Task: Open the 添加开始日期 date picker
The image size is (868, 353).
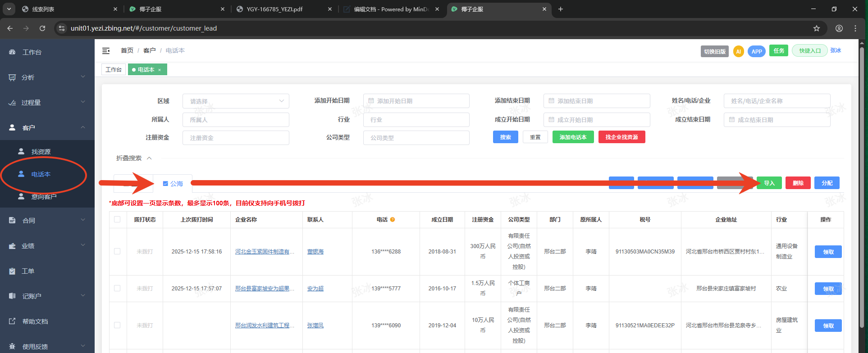Action: pos(416,101)
